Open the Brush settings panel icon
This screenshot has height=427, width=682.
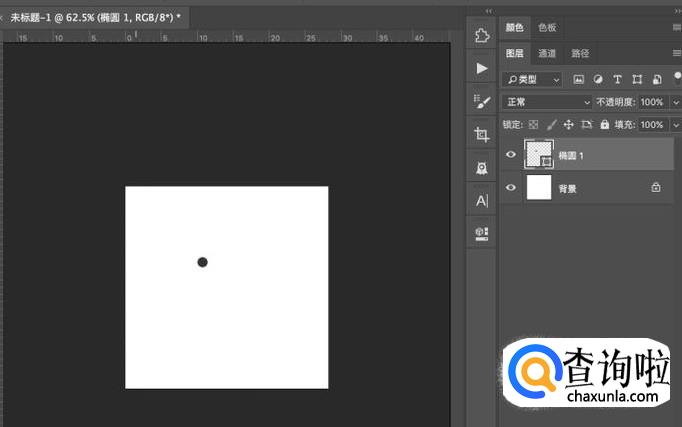[x=482, y=101]
